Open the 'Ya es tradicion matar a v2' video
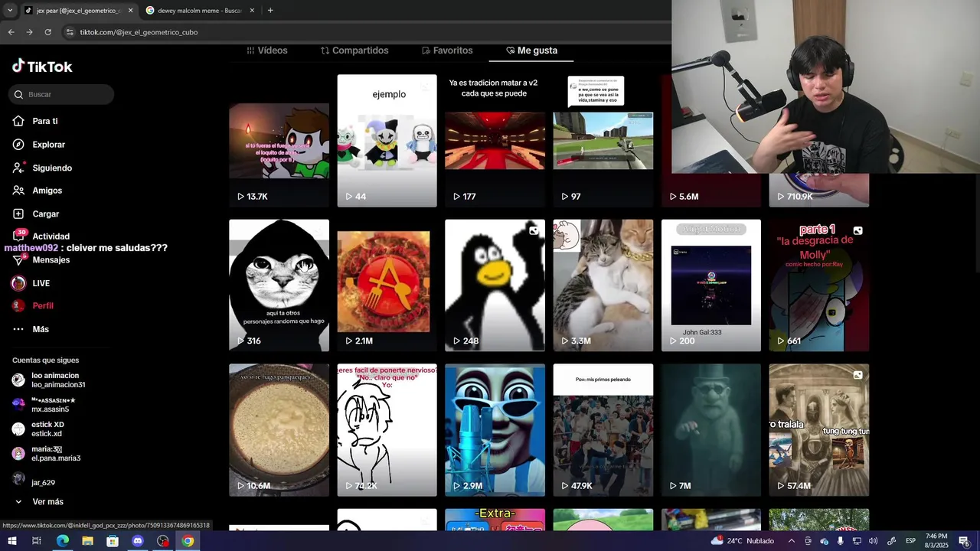 [x=495, y=141]
